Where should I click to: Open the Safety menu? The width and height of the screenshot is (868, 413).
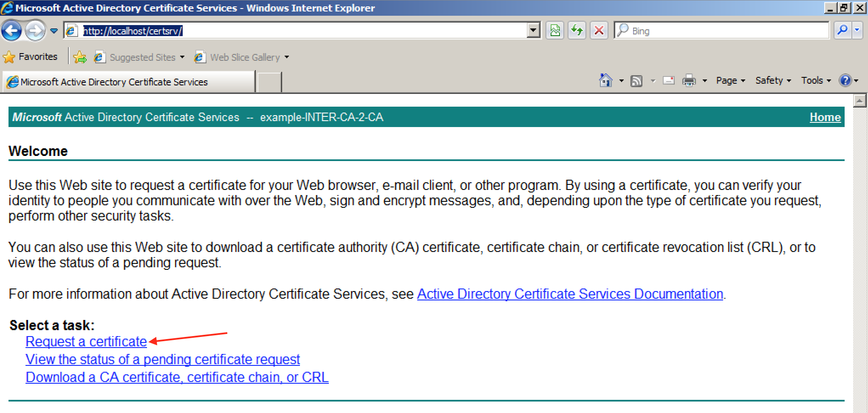click(772, 80)
